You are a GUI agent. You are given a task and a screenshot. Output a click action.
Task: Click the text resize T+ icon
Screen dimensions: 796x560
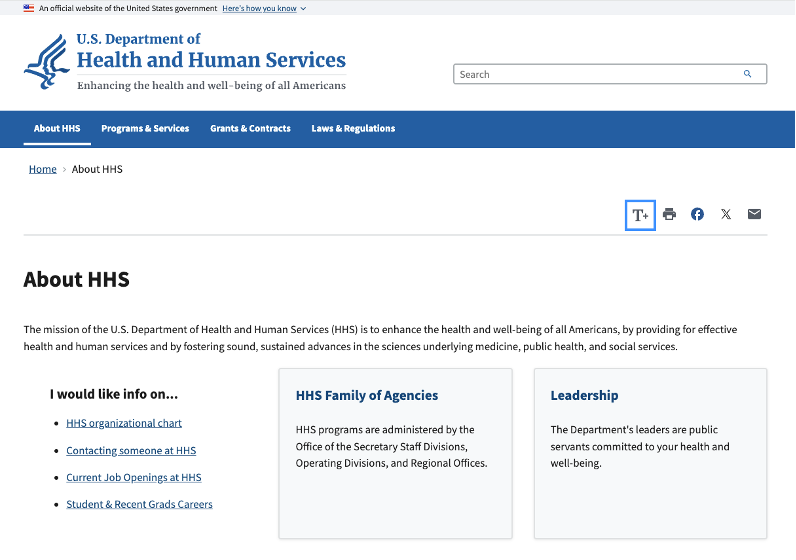coord(640,215)
